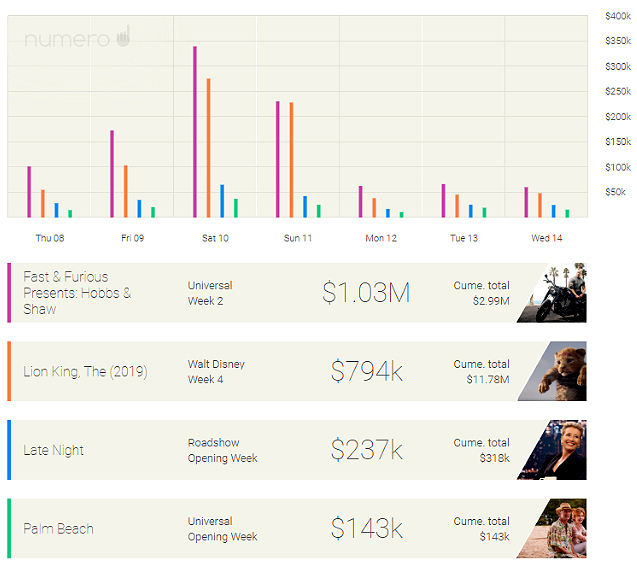Click the orange bar for Sun 11
The height and width of the screenshot is (567, 637).
click(x=291, y=159)
